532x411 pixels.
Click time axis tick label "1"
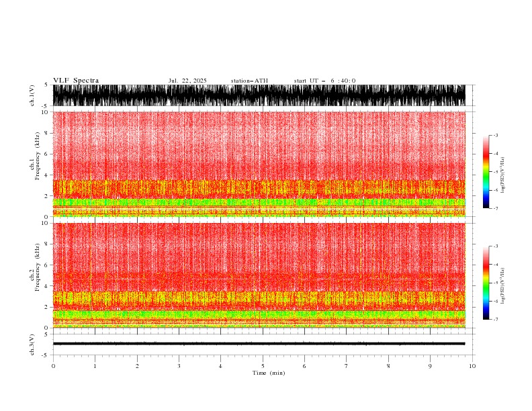pos(95,366)
